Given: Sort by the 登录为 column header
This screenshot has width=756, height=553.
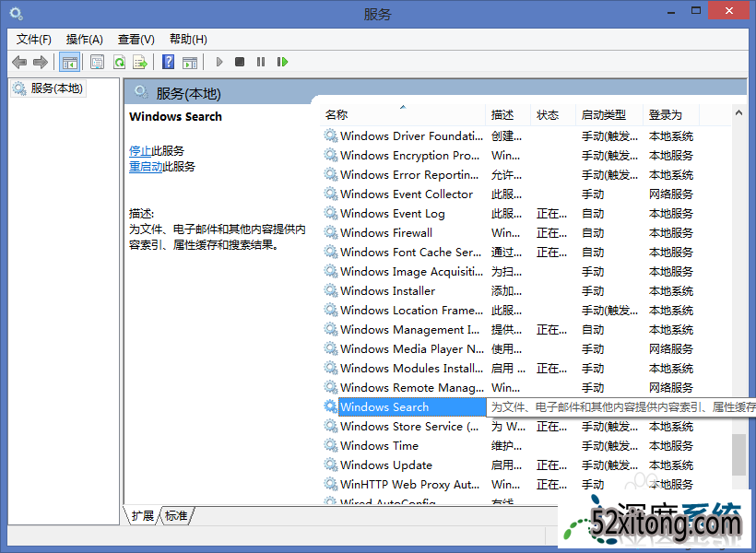Looking at the screenshot, I should click(670, 114).
